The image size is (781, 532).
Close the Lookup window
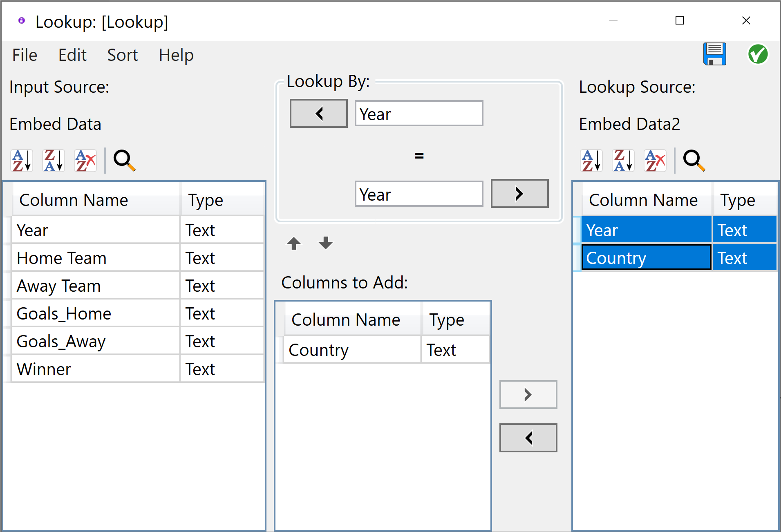(746, 20)
